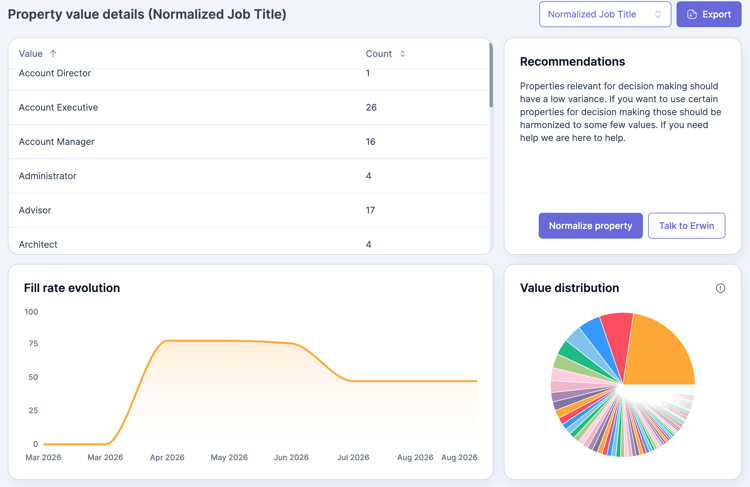Click the Value distribution heading

[x=570, y=288]
